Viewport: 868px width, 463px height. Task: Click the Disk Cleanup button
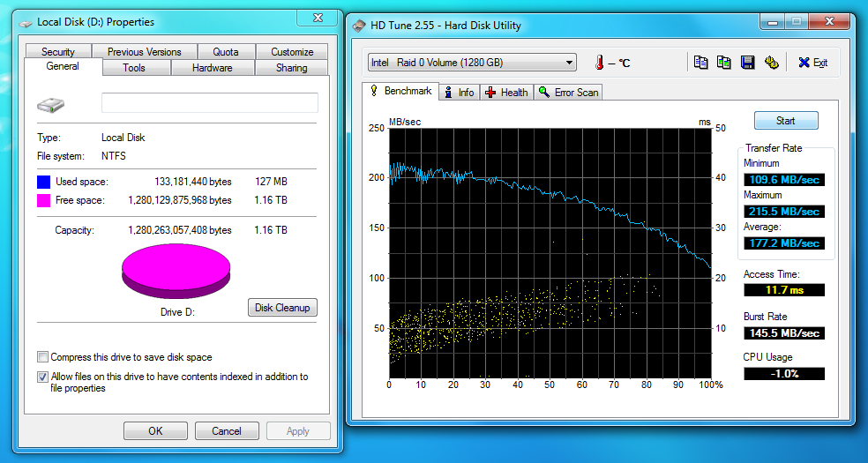coord(282,308)
